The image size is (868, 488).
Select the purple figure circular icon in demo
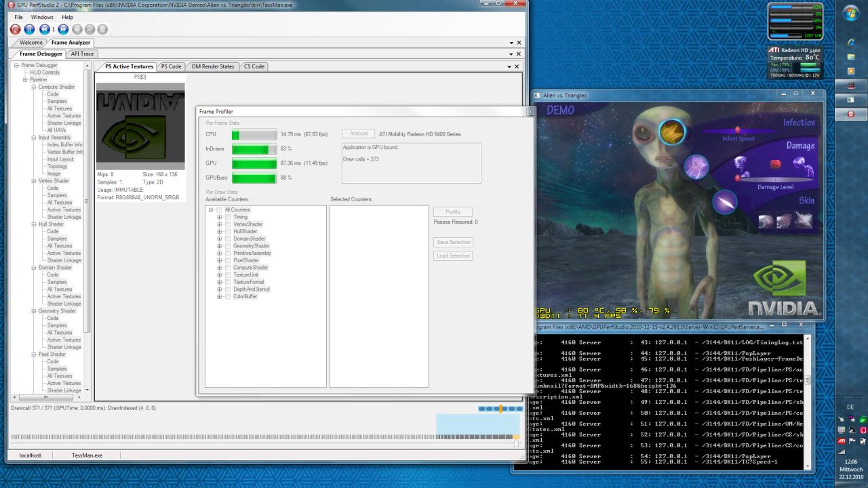pyautogui.click(x=696, y=166)
